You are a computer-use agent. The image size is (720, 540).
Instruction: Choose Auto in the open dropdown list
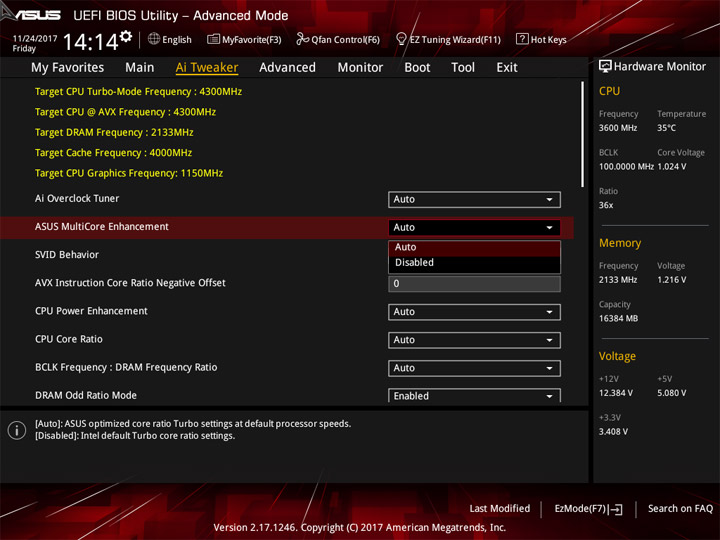click(474, 248)
